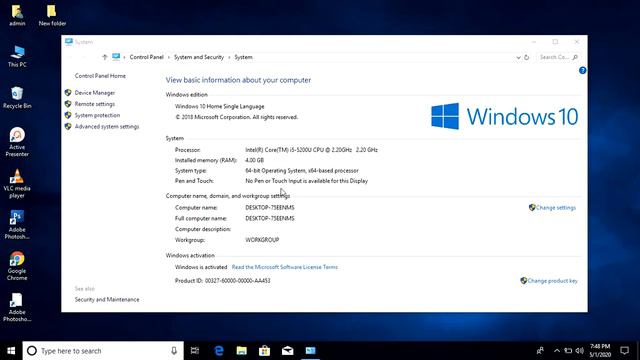
Task: Click Change settings link
Action: click(x=556, y=208)
